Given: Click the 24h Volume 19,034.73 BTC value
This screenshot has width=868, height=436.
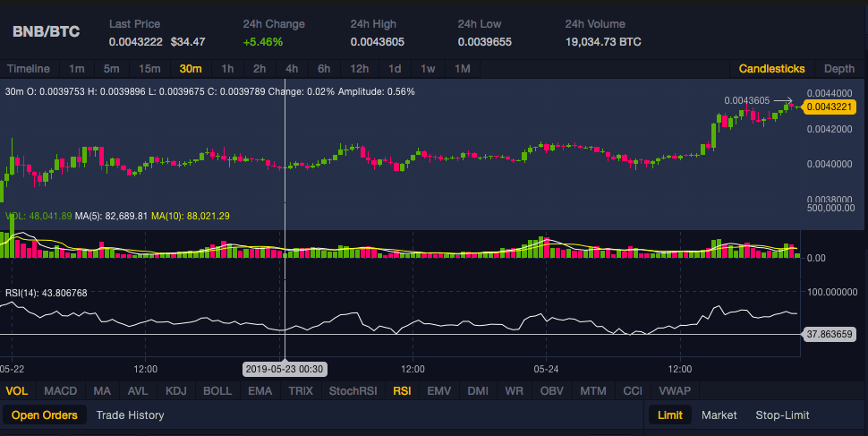Looking at the screenshot, I should (603, 42).
